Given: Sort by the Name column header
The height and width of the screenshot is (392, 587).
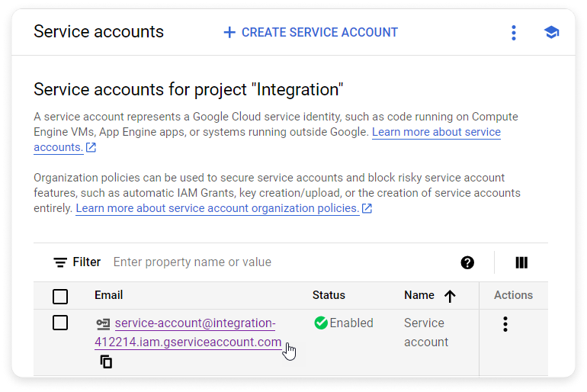Looking at the screenshot, I should (419, 295).
